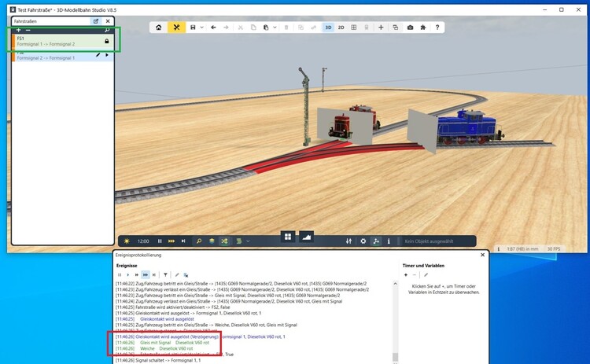The width and height of the screenshot is (590, 364).
Task: Close the Ereignisprotokollierung window
Action: click(x=483, y=255)
